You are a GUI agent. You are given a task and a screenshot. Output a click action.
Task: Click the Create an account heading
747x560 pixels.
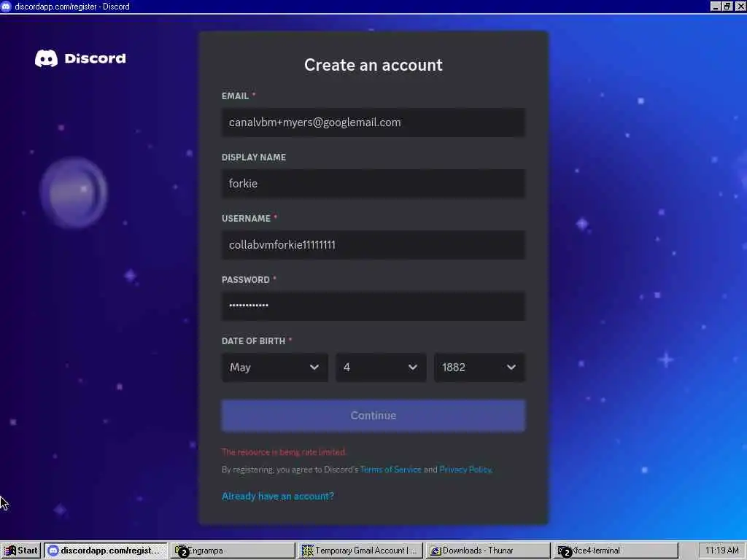tap(373, 65)
